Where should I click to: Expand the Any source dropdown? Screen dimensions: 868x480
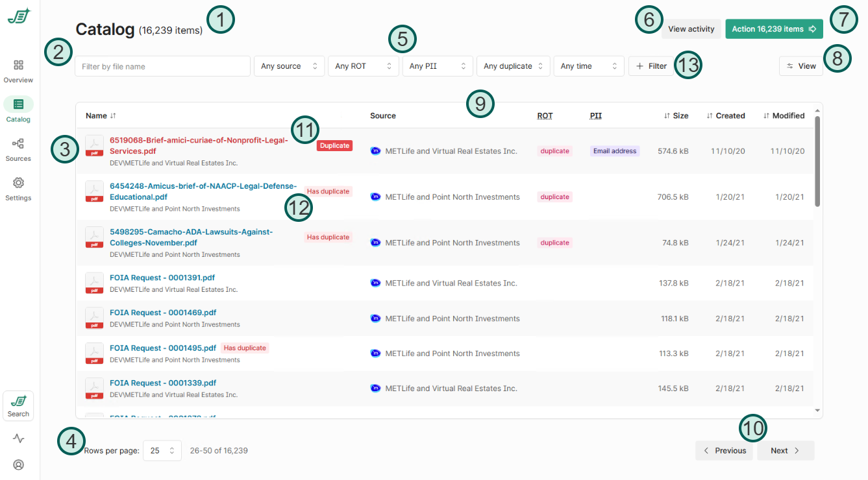coord(289,66)
